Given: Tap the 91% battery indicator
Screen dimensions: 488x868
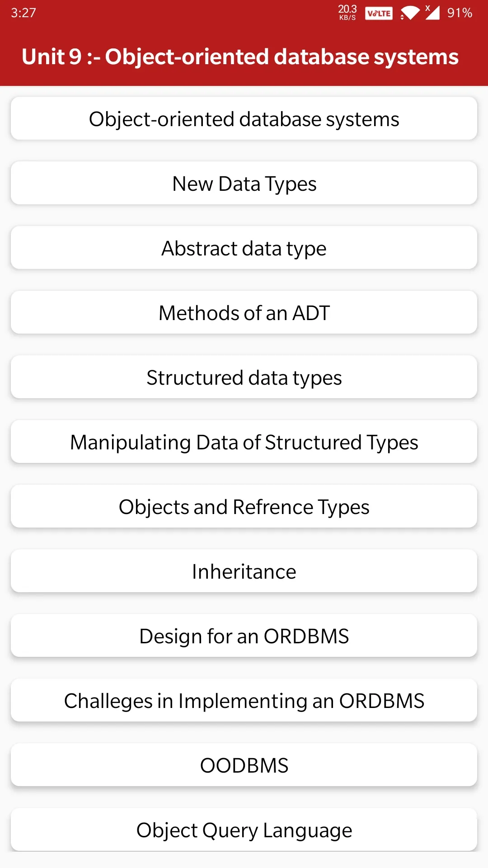Looking at the screenshot, I should (x=460, y=13).
